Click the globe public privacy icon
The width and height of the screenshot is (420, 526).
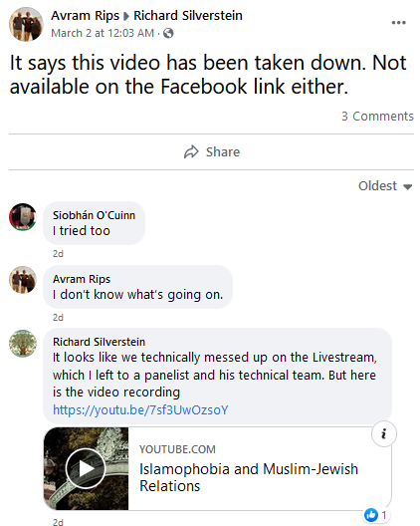168,33
